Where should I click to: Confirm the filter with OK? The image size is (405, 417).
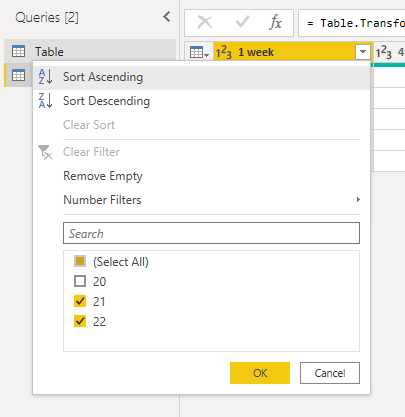260,373
